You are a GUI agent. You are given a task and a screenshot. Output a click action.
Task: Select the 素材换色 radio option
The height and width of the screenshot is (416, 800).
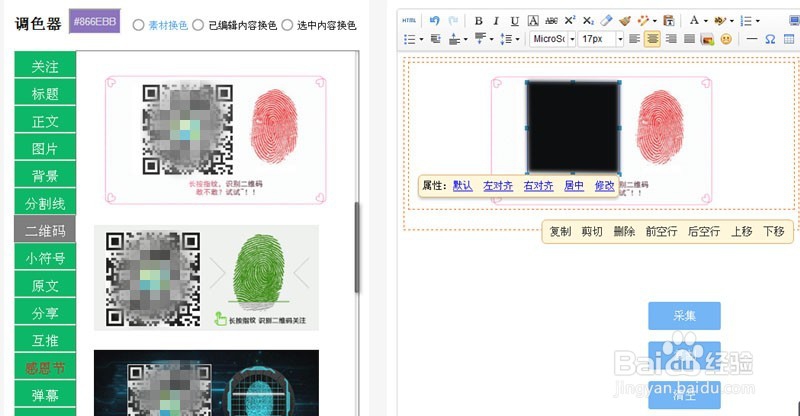[x=138, y=25]
